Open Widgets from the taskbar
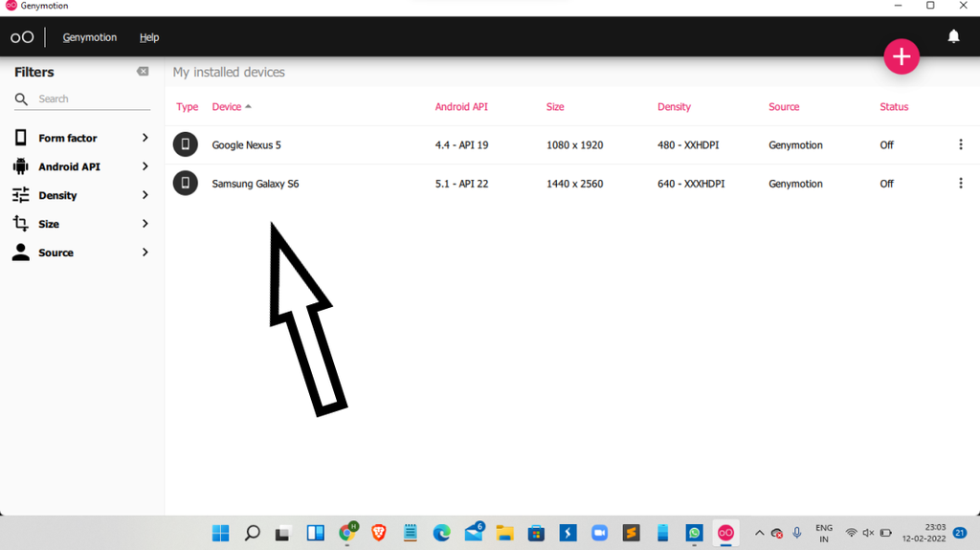 pos(316,533)
